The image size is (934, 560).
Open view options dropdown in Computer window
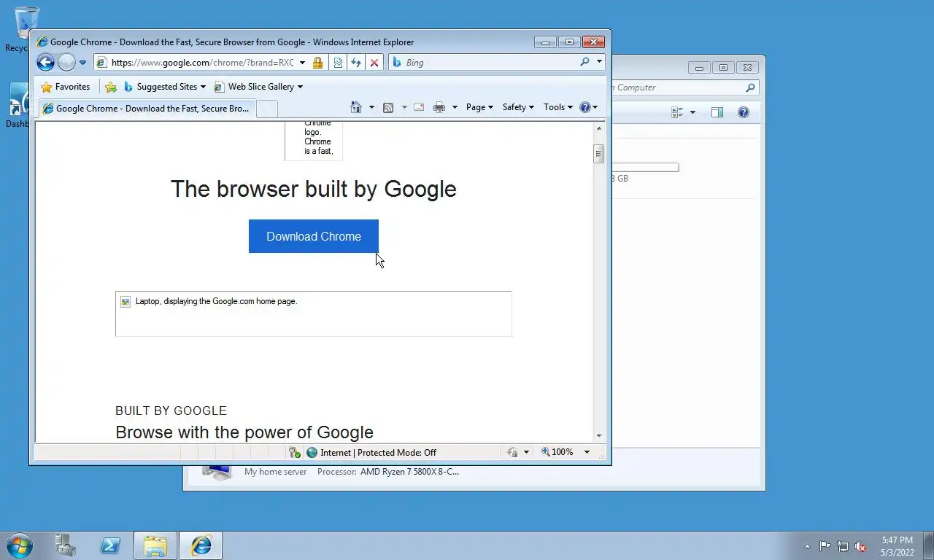(x=692, y=112)
